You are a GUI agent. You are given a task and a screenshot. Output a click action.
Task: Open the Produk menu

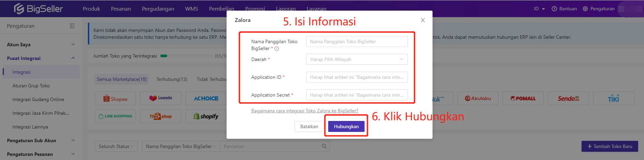coord(91,9)
